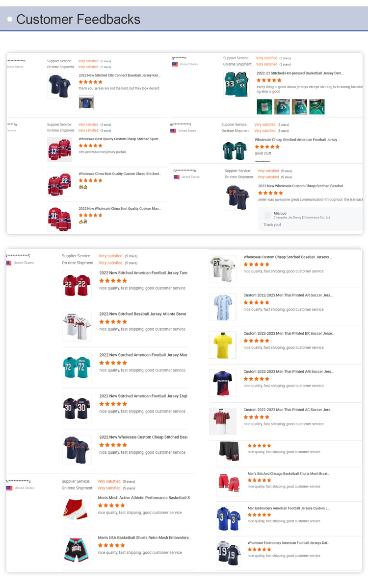Open the white number 27 baseball jersey image

click(223, 269)
